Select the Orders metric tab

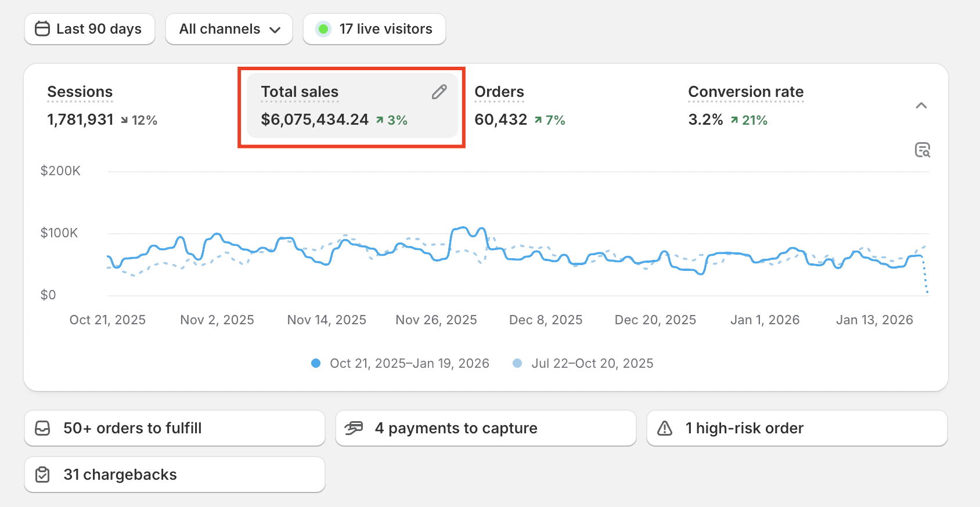499,92
